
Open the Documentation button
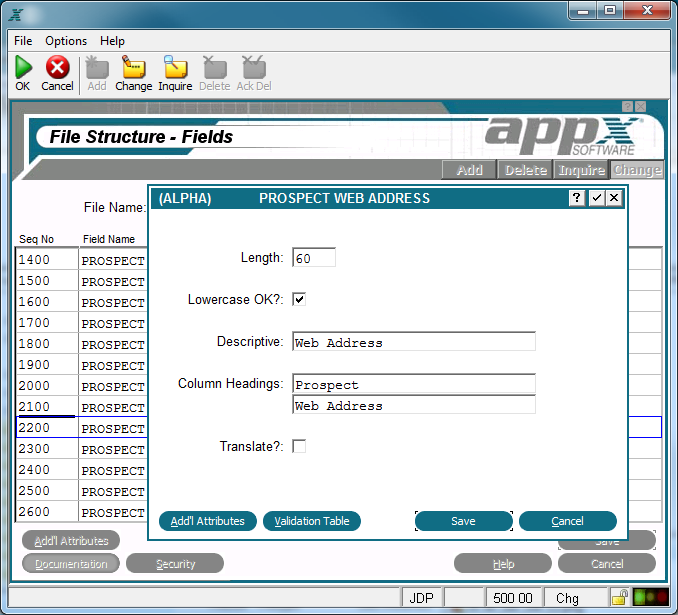(71, 564)
